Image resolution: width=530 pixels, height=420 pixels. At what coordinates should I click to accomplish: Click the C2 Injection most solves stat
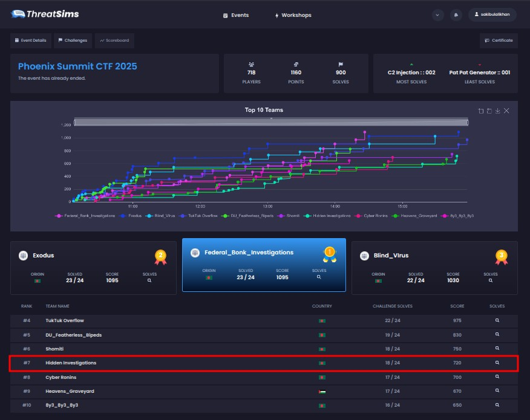(x=411, y=74)
